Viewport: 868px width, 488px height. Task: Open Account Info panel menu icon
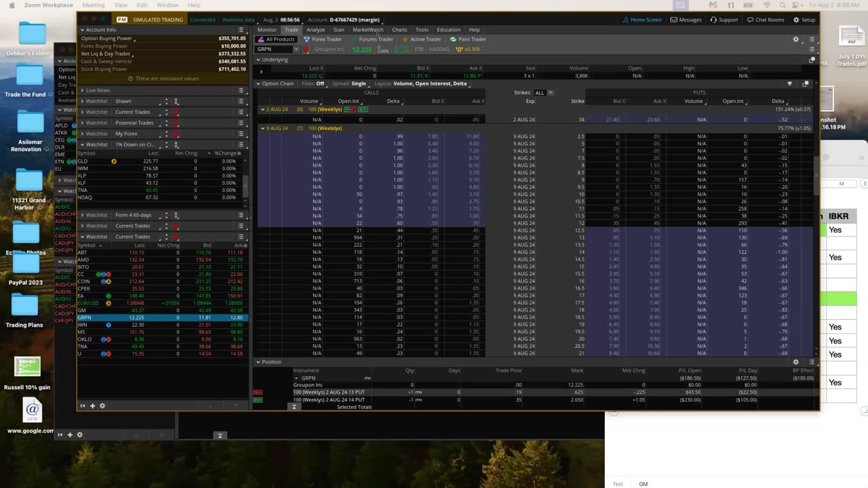click(240, 30)
